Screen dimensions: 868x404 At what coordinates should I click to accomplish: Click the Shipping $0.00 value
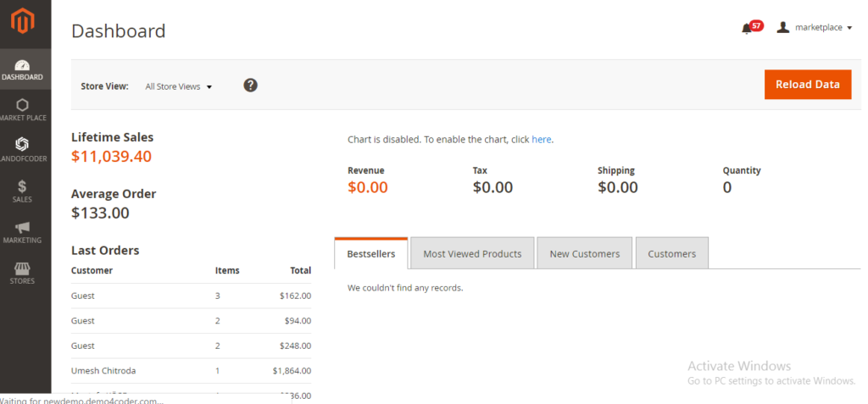pos(618,188)
